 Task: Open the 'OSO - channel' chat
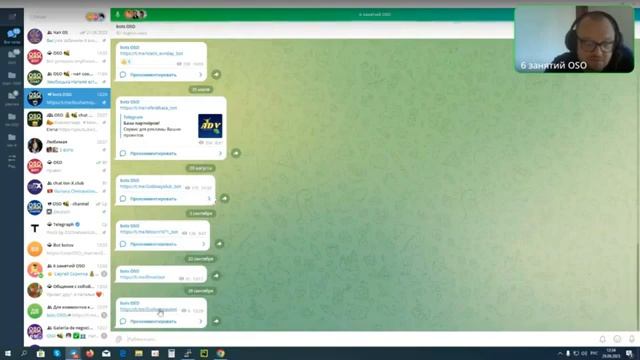67,207
